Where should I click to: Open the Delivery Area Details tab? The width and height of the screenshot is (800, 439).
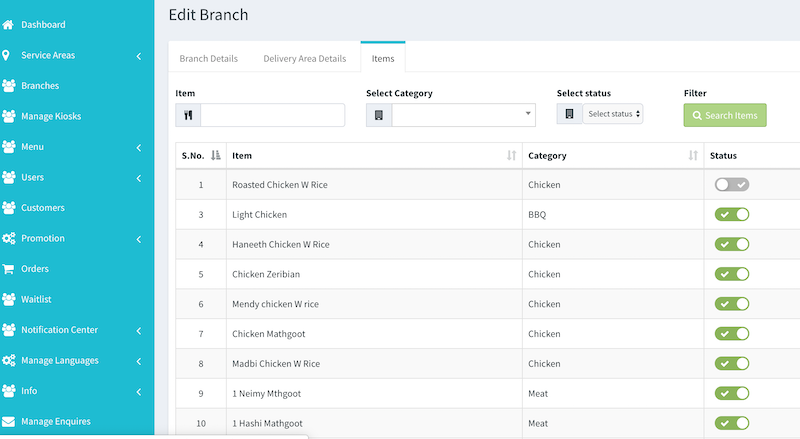[305, 58]
